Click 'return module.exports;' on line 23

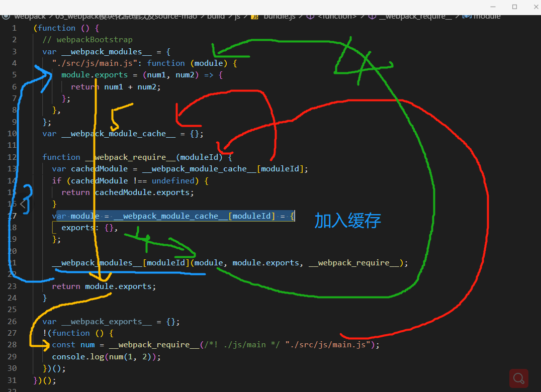pos(104,286)
